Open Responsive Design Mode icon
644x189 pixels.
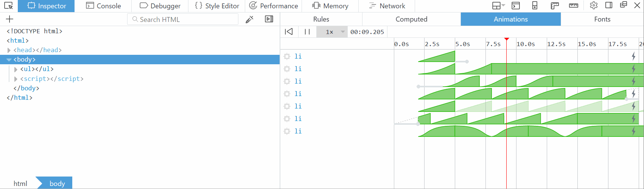tap(535, 6)
